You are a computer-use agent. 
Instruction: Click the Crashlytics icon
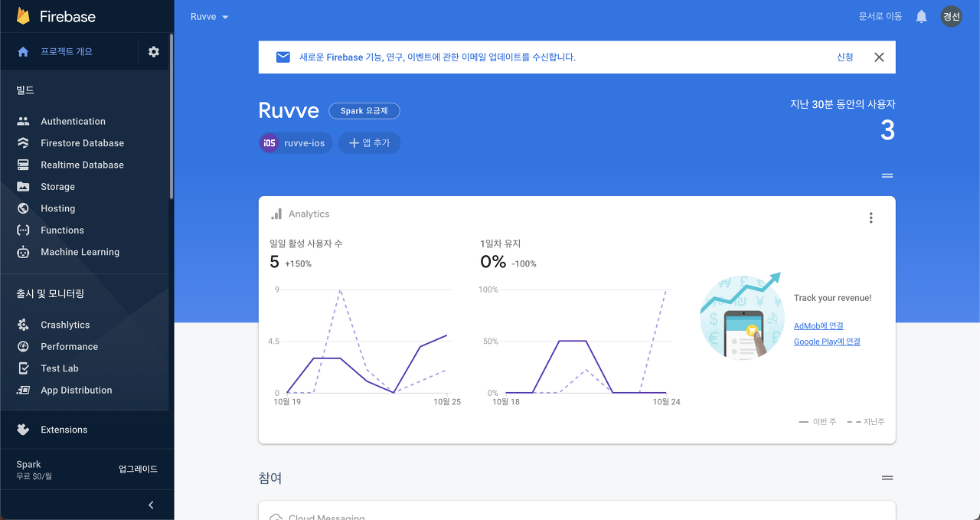point(23,325)
